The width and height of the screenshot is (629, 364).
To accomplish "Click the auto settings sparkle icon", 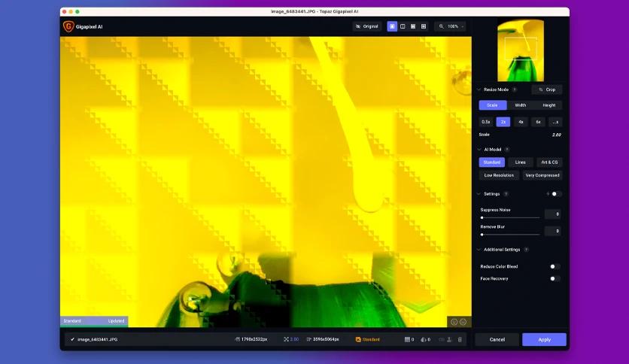I will pos(548,194).
